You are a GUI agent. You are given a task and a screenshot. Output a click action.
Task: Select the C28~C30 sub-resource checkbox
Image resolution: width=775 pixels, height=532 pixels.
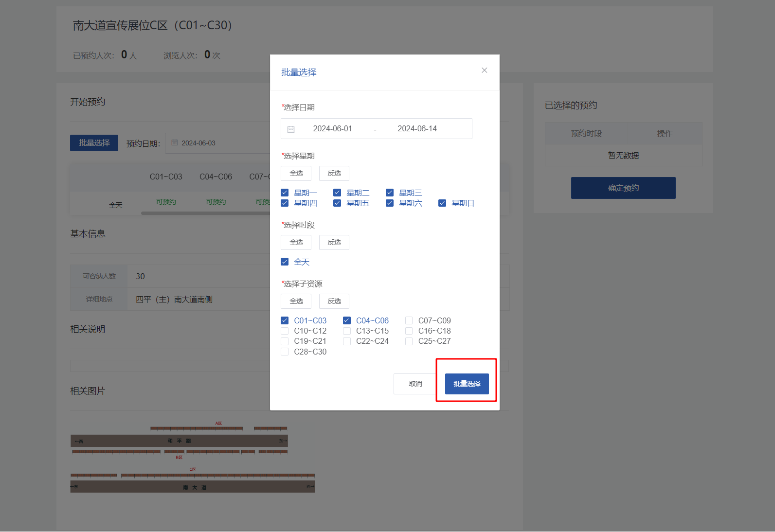click(x=285, y=352)
